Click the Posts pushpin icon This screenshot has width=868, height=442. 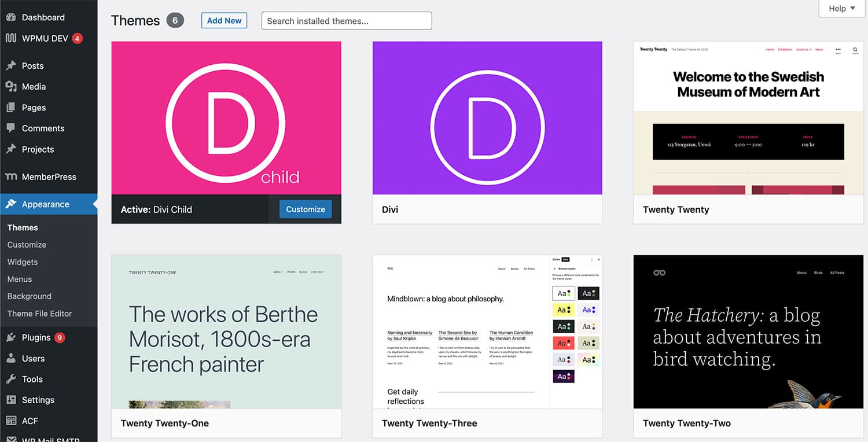coord(11,66)
